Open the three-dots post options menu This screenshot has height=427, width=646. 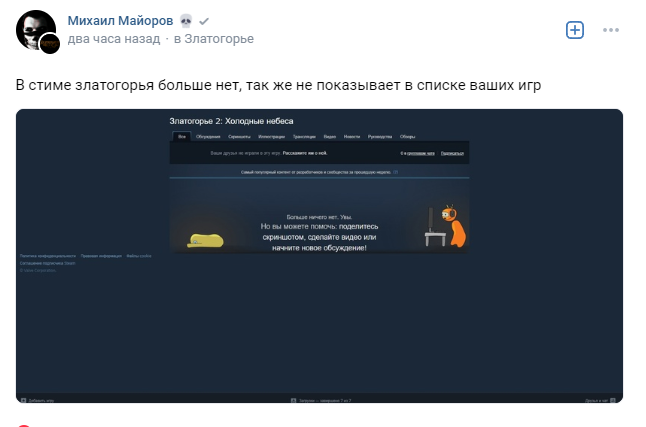(x=611, y=30)
